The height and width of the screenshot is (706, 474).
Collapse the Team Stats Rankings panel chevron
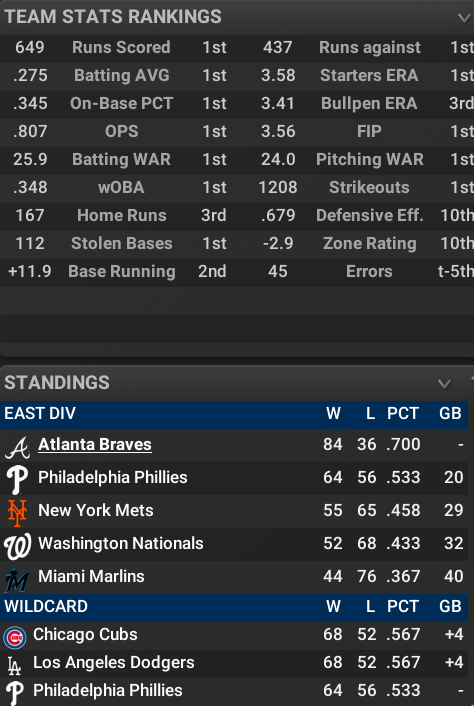(x=464, y=18)
